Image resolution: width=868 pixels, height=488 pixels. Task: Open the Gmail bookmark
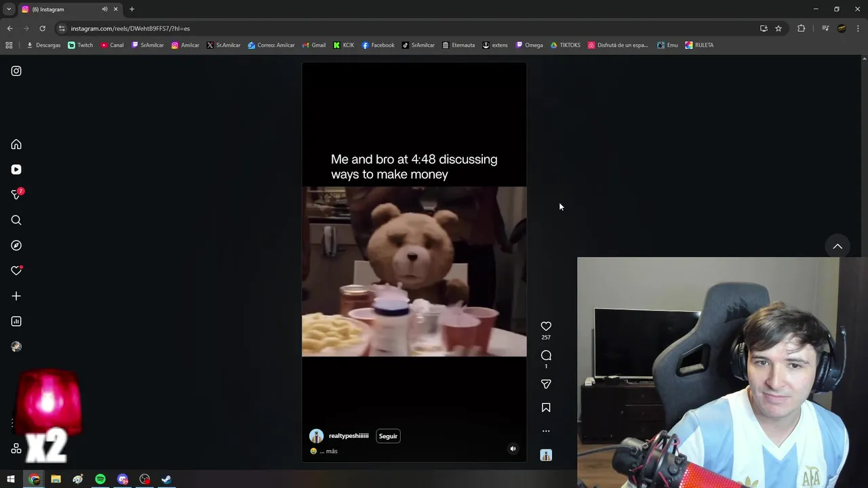click(313, 45)
